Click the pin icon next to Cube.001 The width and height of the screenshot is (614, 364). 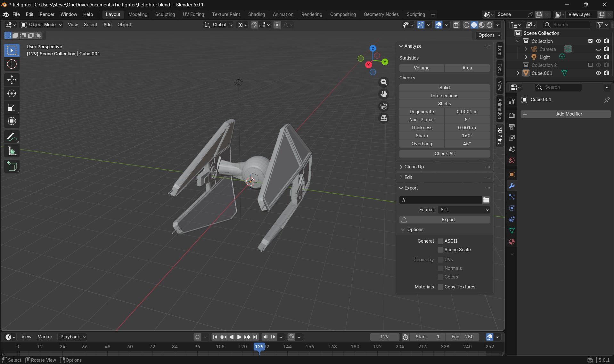click(x=607, y=100)
